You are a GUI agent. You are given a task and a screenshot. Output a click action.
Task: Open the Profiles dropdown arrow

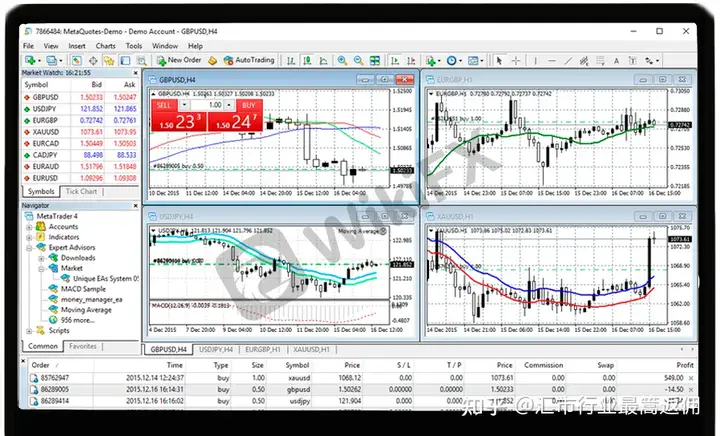tap(61, 61)
